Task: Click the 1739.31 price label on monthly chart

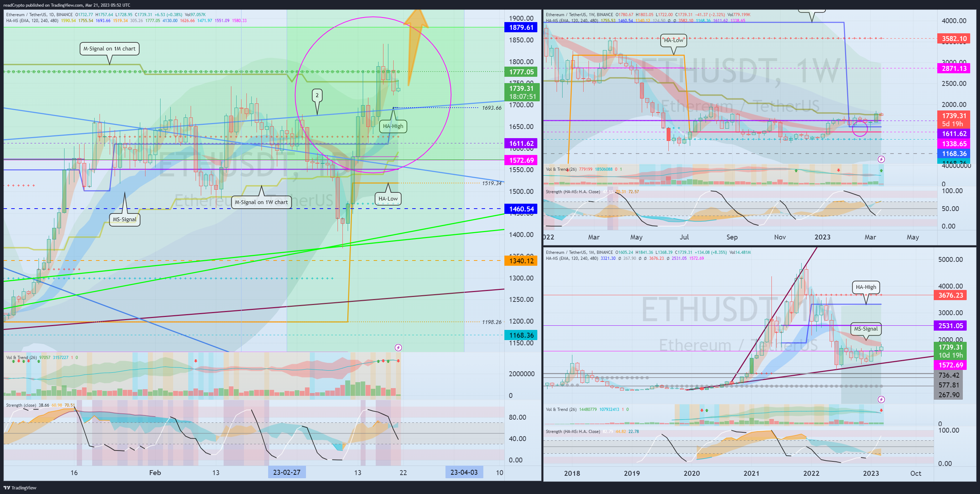Action: click(x=950, y=351)
